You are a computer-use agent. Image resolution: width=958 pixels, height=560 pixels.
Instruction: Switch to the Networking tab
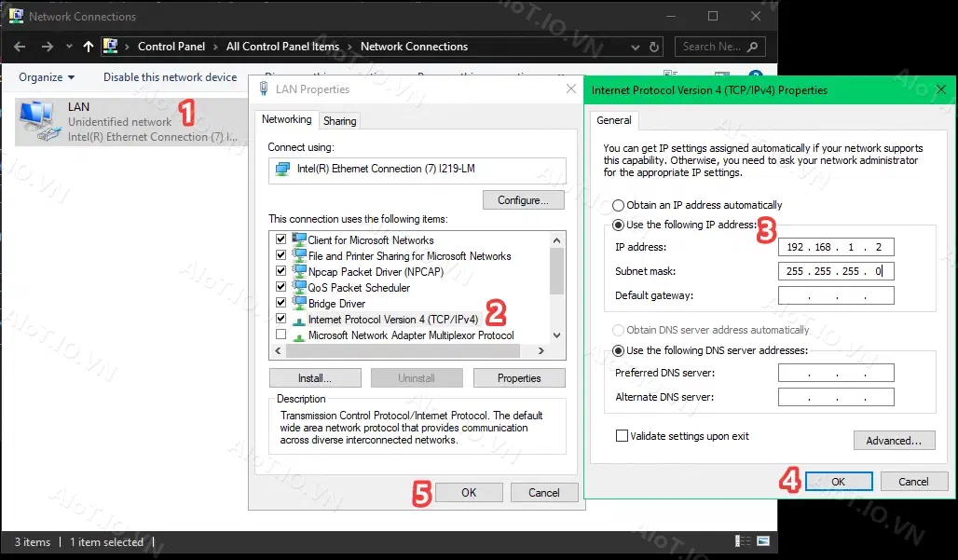[x=286, y=119]
